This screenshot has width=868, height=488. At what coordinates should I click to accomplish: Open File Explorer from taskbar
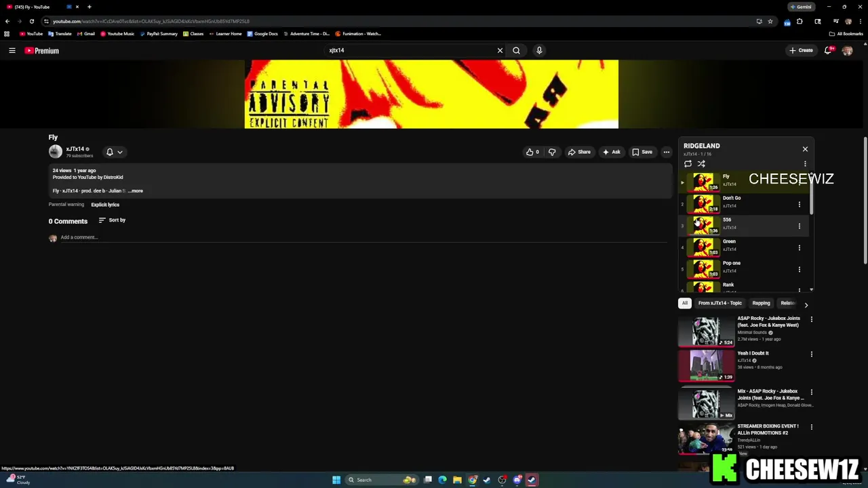click(457, 480)
